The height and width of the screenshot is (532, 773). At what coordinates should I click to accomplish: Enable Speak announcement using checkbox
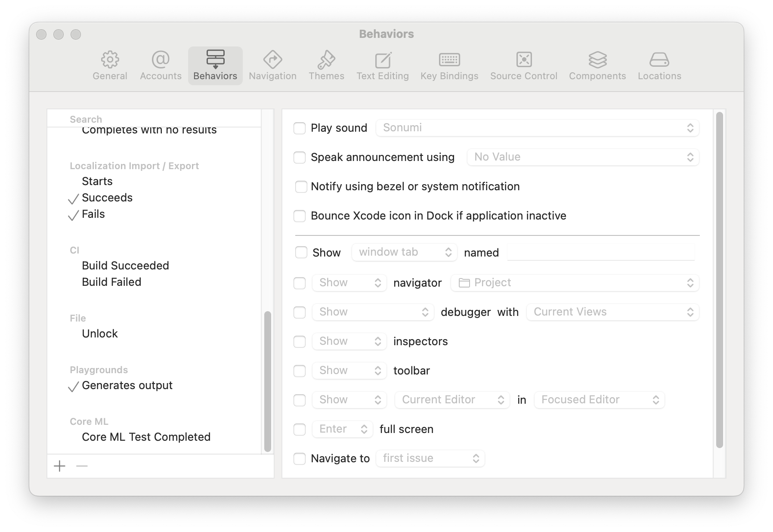(x=300, y=158)
